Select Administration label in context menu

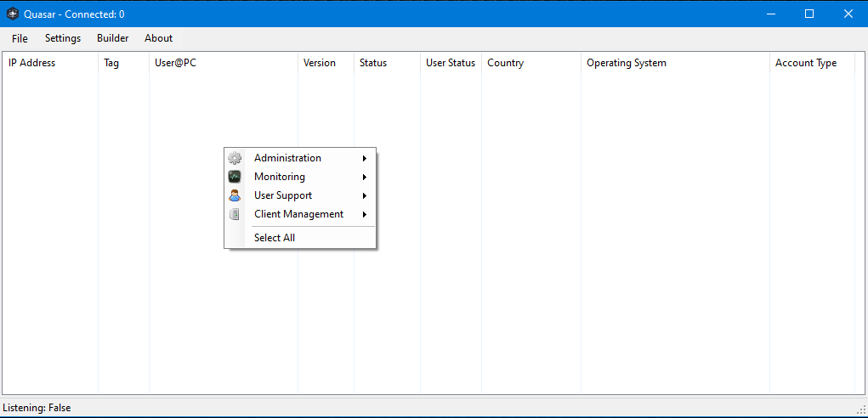(287, 158)
